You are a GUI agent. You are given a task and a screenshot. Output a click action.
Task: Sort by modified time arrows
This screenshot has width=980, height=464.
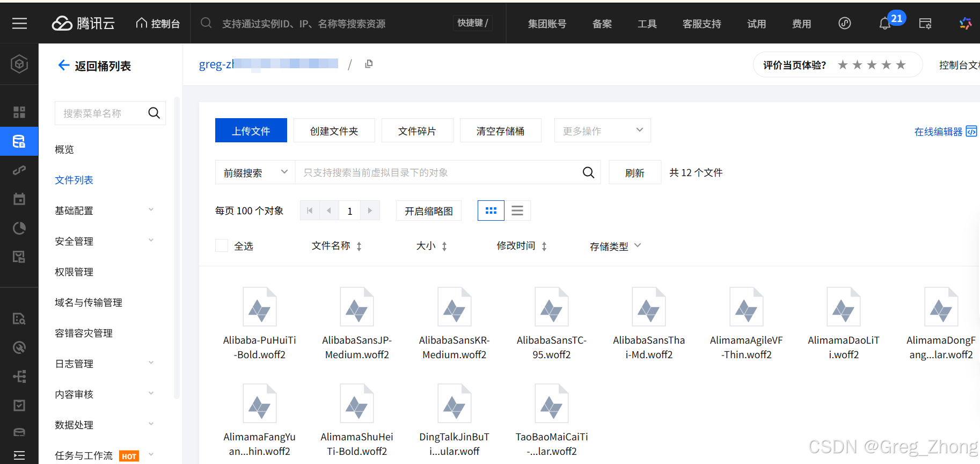pyautogui.click(x=544, y=246)
